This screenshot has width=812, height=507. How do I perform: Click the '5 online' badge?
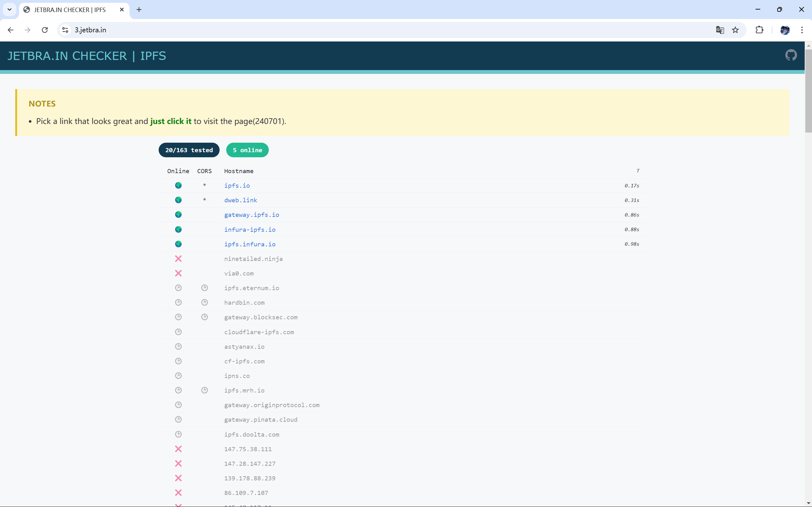pyautogui.click(x=247, y=150)
